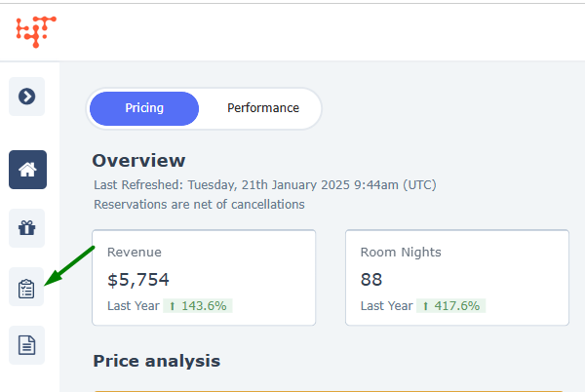Click the reservations net of cancellations note
Screen dimensions: 585x392
coord(199,204)
